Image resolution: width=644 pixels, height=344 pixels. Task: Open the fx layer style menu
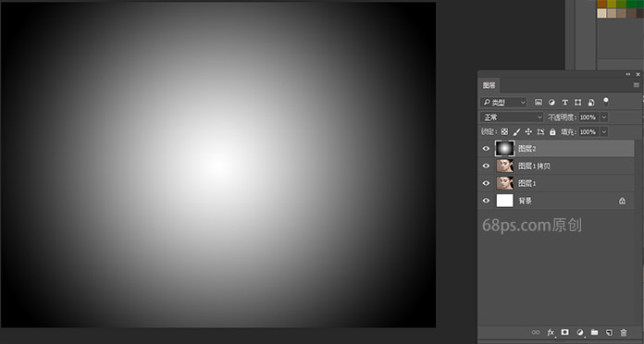pos(551,332)
